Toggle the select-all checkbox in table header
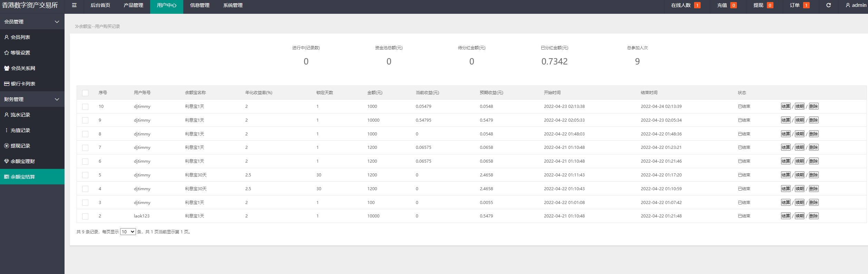Screen dimensions: 868x274 [85, 93]
